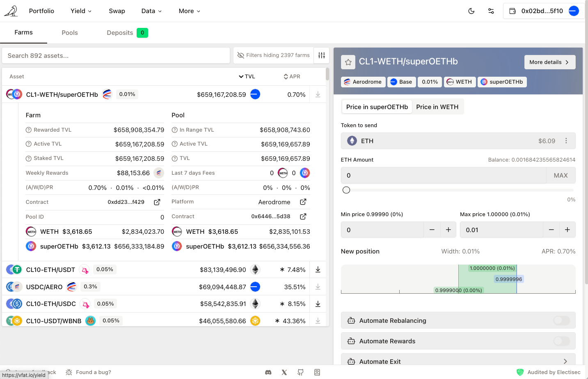Open farm contract 0xdd23...f429 external link

(157, 202)
